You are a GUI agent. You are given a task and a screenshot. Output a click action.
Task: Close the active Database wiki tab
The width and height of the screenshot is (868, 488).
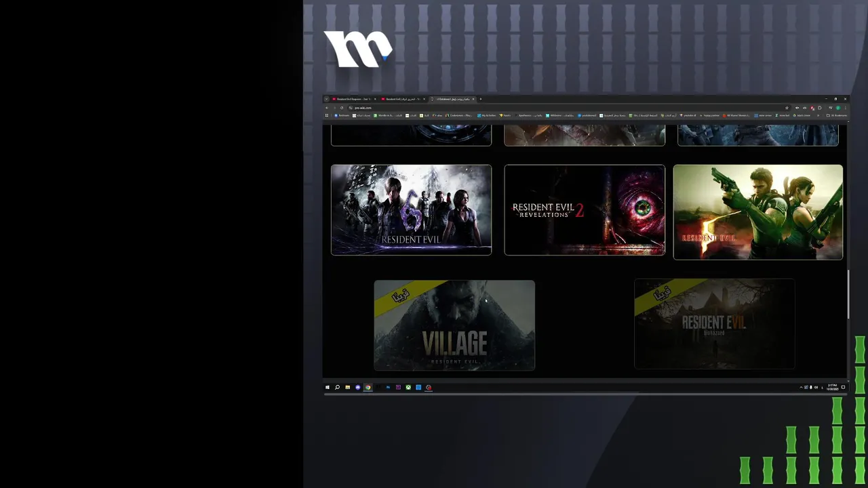coord(473,99)
